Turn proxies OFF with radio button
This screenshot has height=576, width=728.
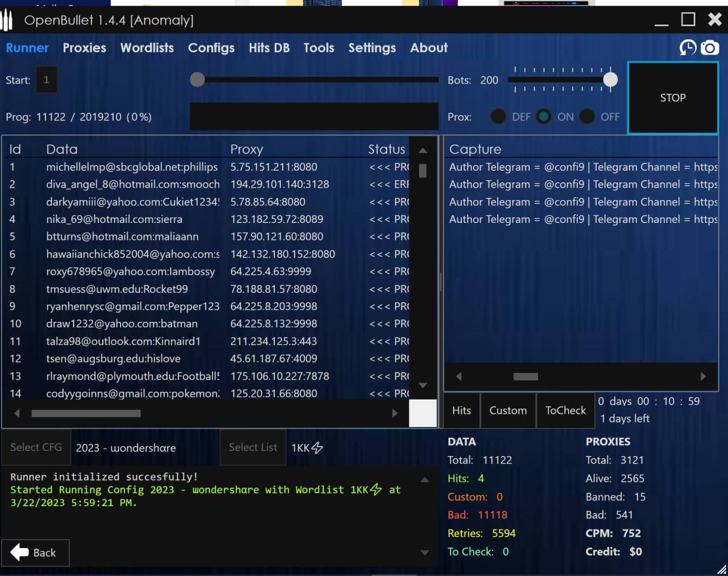[587, 117]
